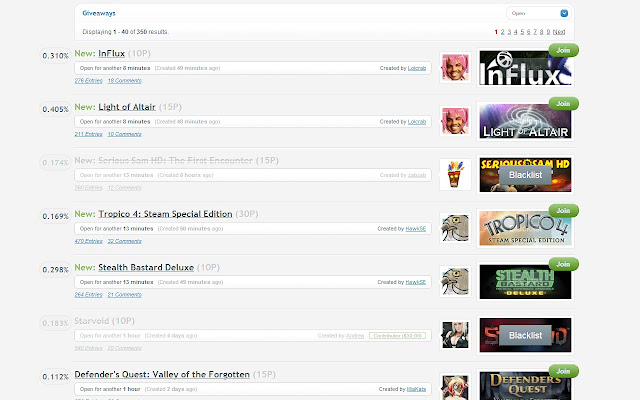Join the Light of Altair giveaway
The width and height of the screenshot is (640, 400).
[563, 104]
